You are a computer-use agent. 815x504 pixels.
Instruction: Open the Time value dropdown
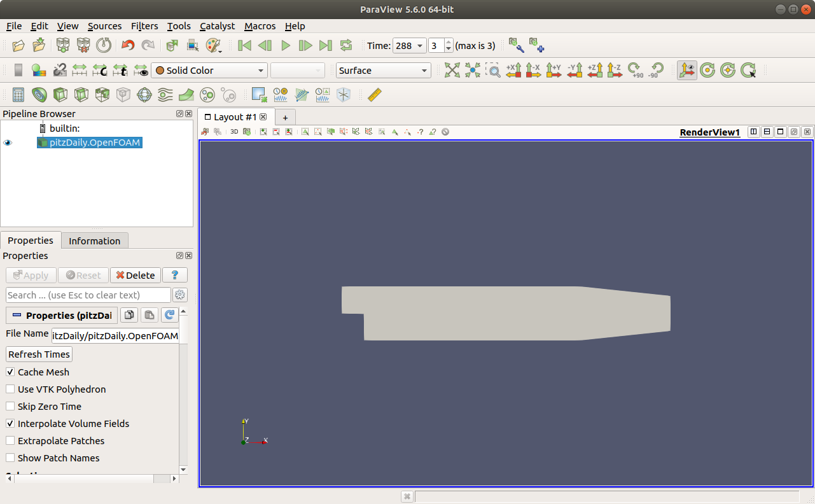(x=409, y=46)
